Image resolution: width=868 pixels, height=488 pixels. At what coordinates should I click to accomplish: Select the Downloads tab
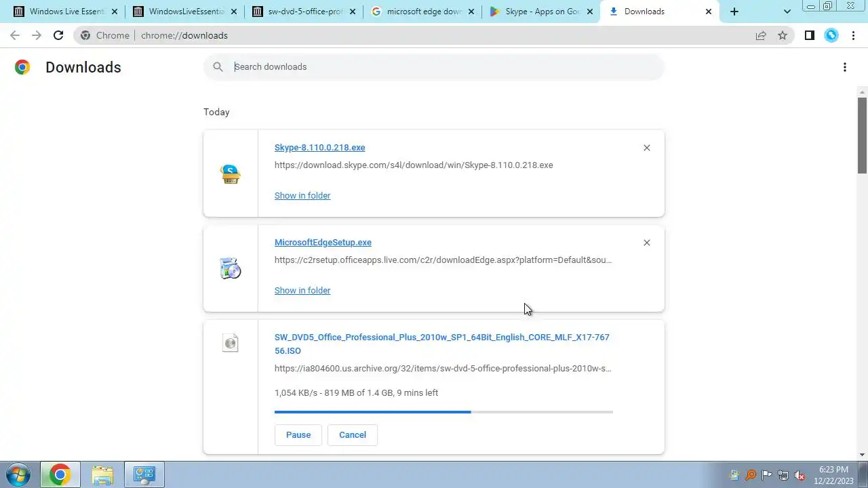660,12
